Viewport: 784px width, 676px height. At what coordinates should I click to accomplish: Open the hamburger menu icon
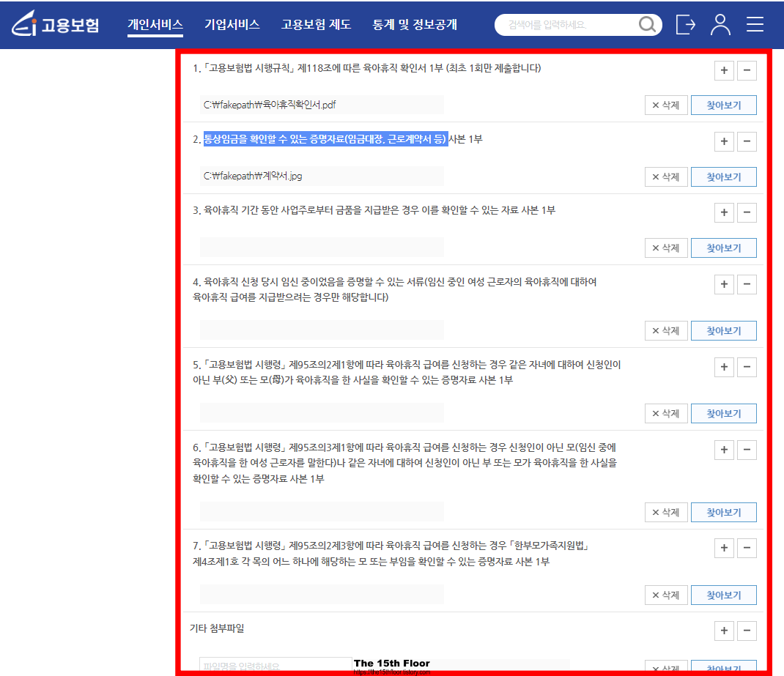(755, 24)
